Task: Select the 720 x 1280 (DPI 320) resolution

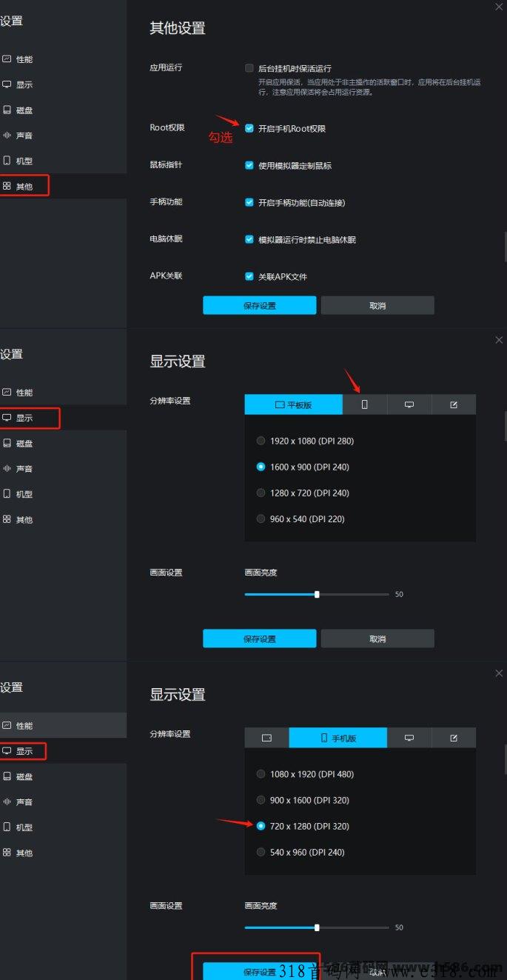Action: (261, 826)
